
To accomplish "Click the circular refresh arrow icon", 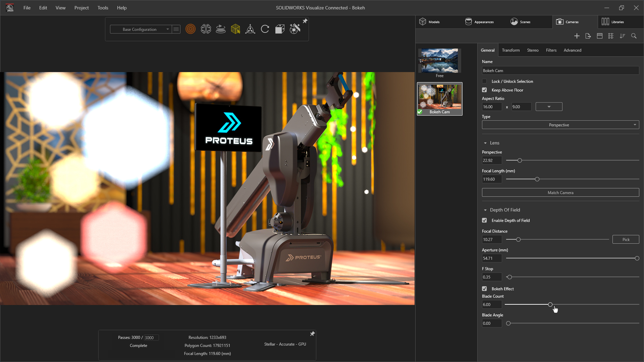I will point(265,29).
